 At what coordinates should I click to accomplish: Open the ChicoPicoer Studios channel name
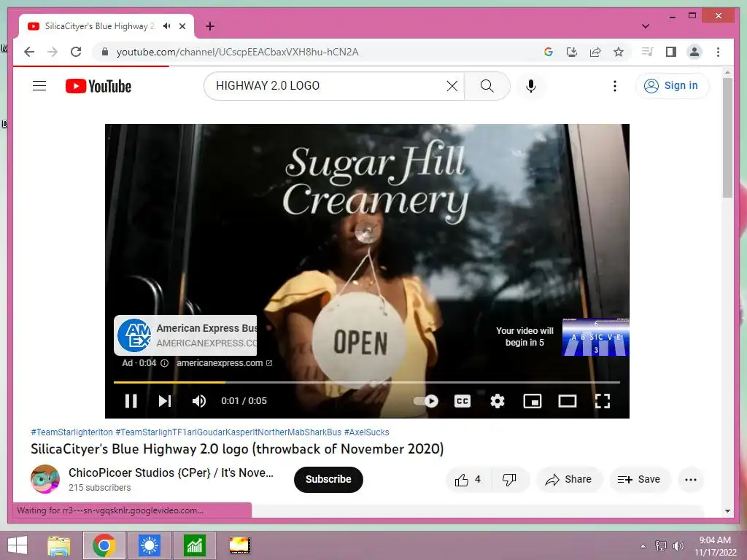point(171,472)
